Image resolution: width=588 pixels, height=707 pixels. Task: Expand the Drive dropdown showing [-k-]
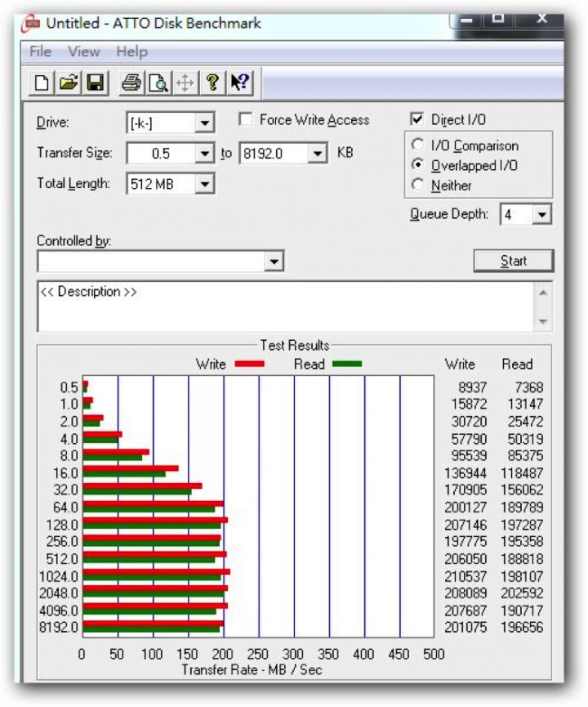(x=204, y=123)
